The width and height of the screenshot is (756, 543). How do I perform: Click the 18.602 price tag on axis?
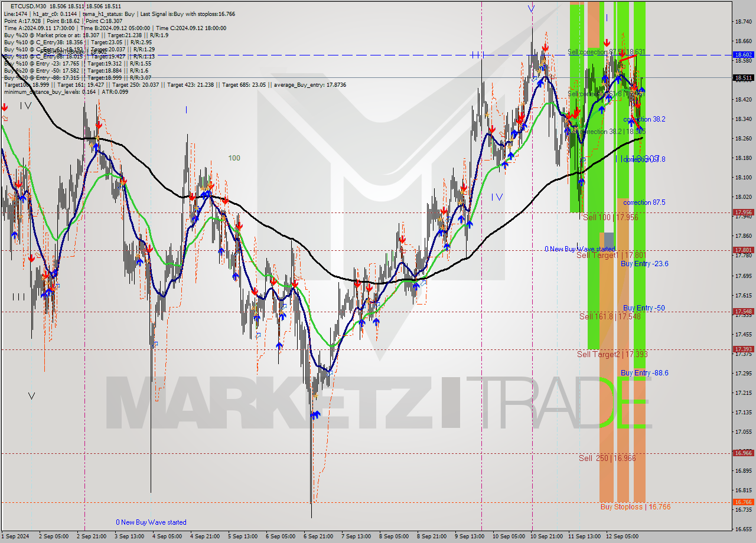pos(743,54)
